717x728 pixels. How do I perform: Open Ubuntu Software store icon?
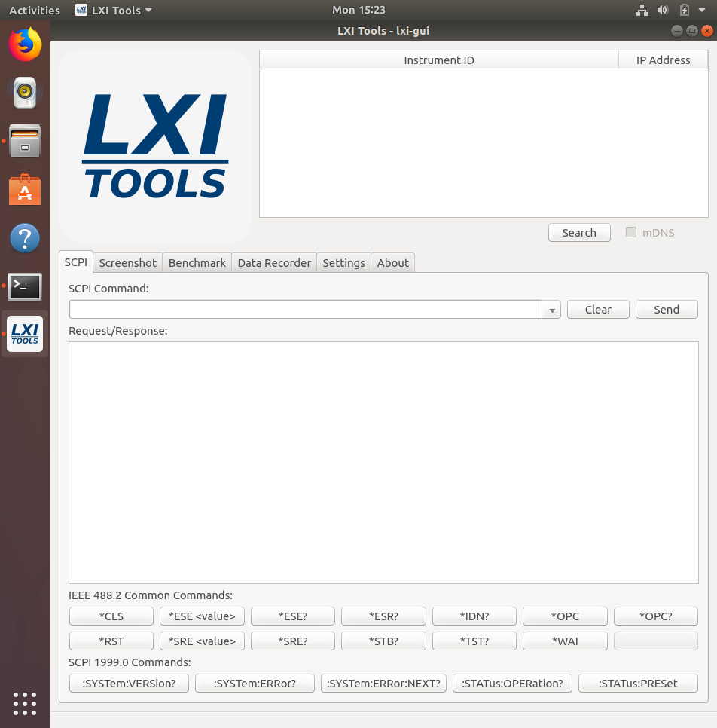25,190
